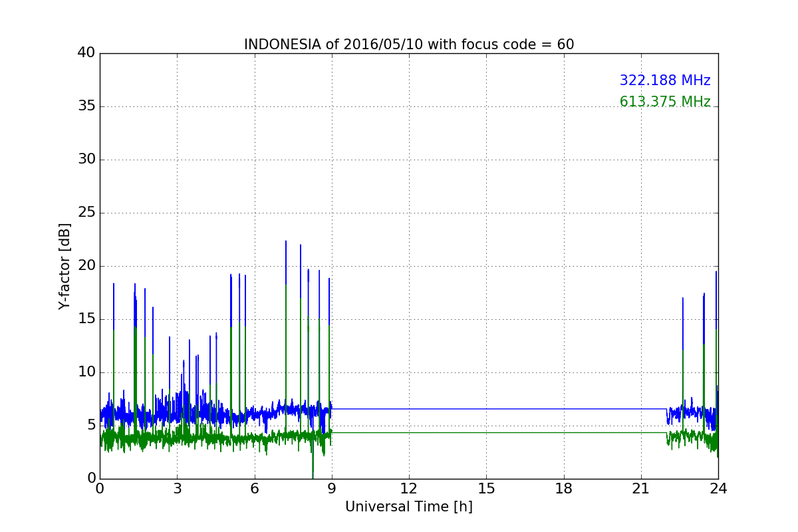Click the Universal Time [h] axis label
This screenshot has width=798, height=532.
point(409,507)
